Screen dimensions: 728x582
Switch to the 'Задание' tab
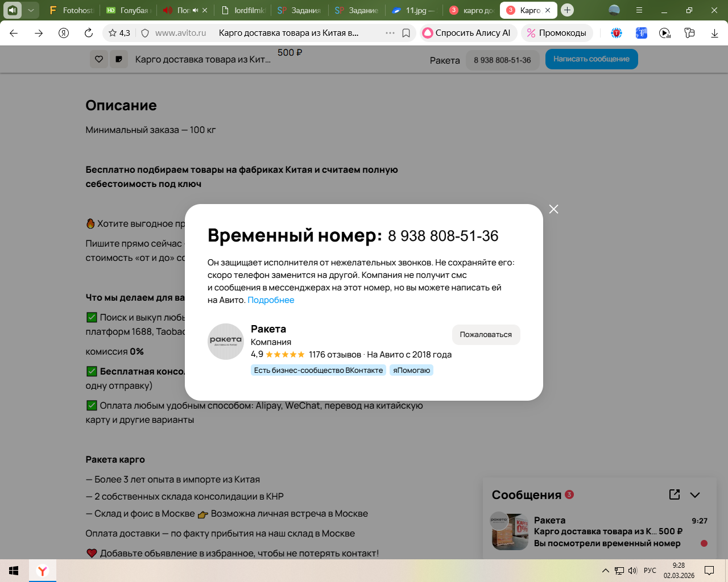(x=356, y=10)
